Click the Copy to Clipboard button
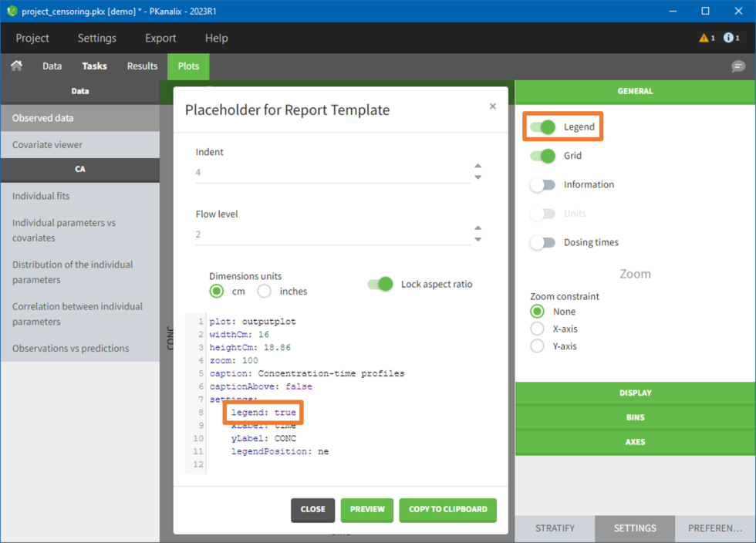 point(447,509)
